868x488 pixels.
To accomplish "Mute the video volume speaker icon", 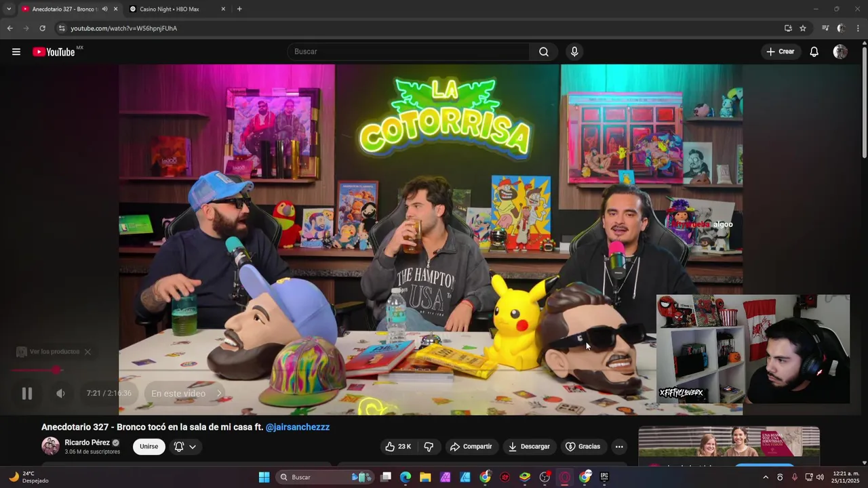I will (60, 393).
